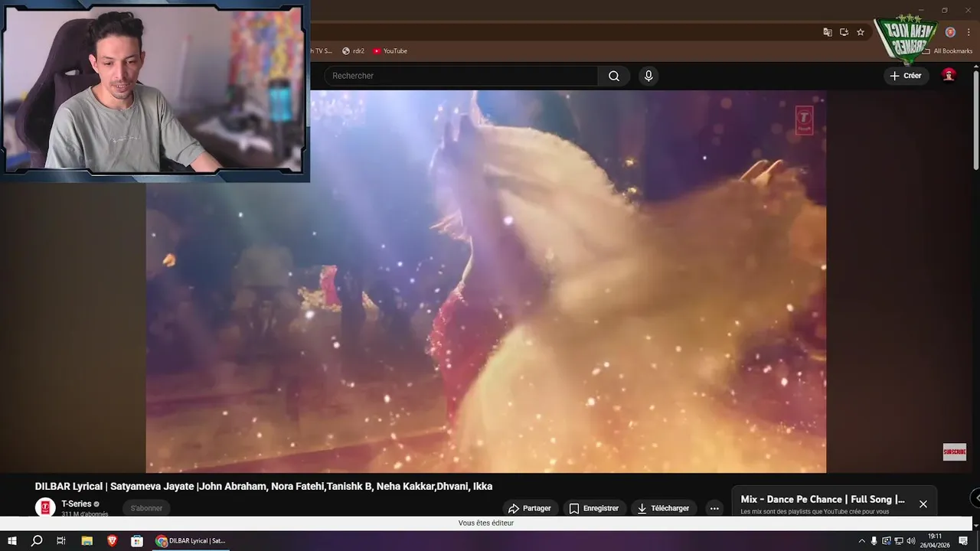Open the YouTube account avatar menu
The height and width of the screenshot is (551, 980).
point(949,75)
